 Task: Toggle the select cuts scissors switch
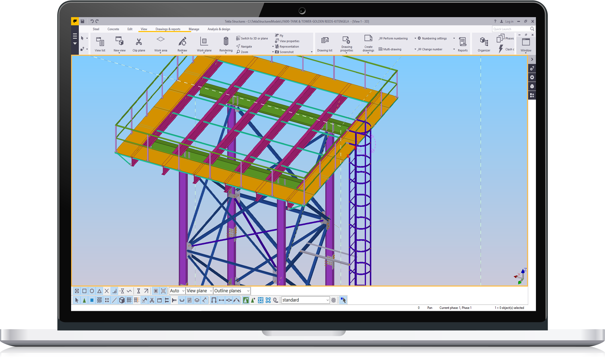pos(152,300)
